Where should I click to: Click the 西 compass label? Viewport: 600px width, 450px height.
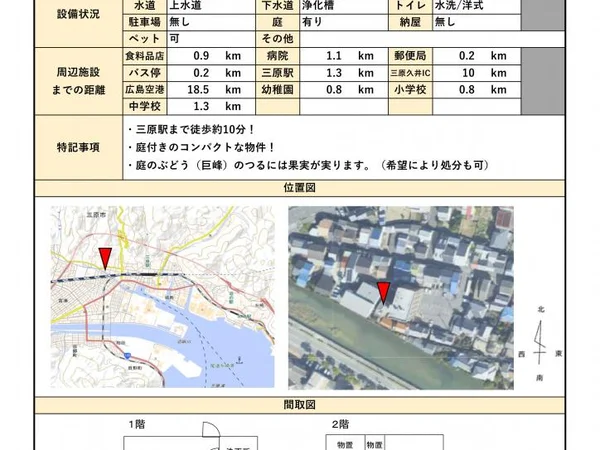click(x=522, y=354)
